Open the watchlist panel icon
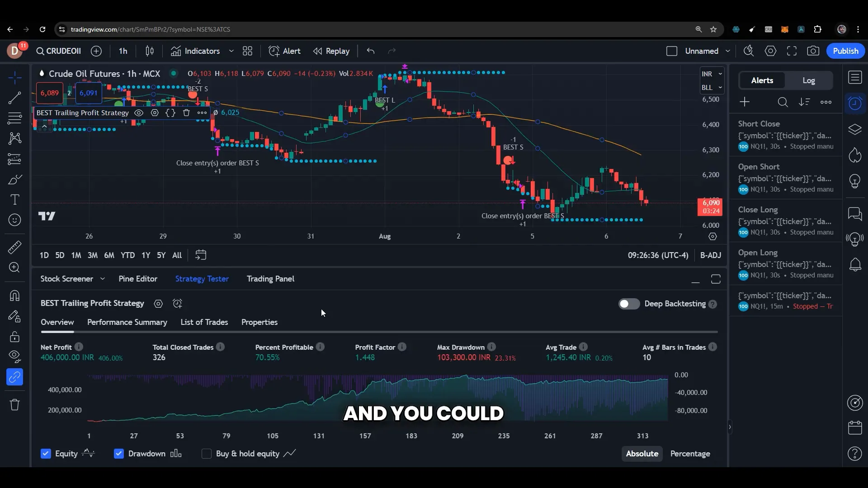Image resolution: width=868 pixels, height=488 pixels. point(855,78)
